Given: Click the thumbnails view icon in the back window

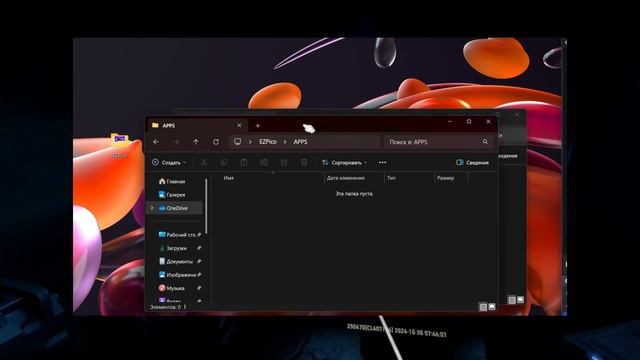Looking at the screenshot, I should tap(520, 300).
